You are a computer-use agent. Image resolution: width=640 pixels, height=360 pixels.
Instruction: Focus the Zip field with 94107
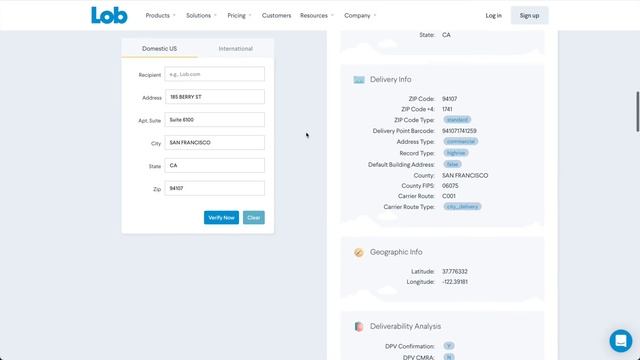coord(215,188)
